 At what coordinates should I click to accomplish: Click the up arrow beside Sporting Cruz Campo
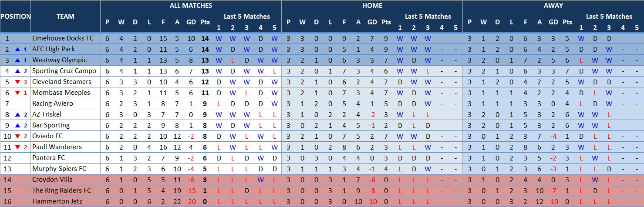coord(18,71)
